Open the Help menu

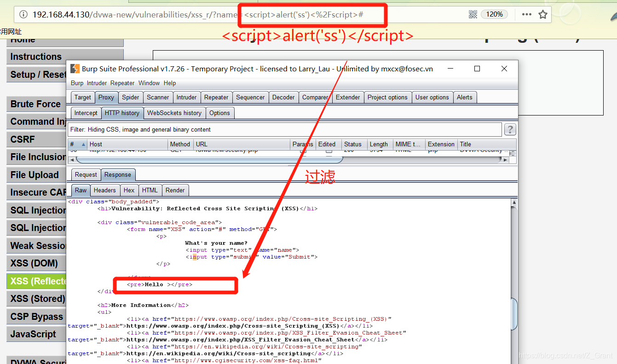point(170,83)
